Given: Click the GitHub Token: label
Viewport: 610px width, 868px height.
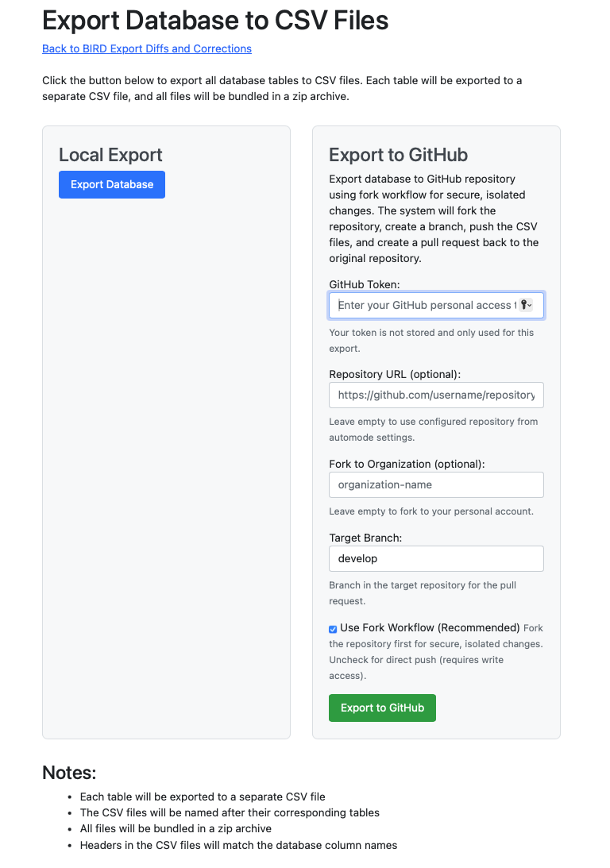Looking at the screenshot, I should [365, 284].
